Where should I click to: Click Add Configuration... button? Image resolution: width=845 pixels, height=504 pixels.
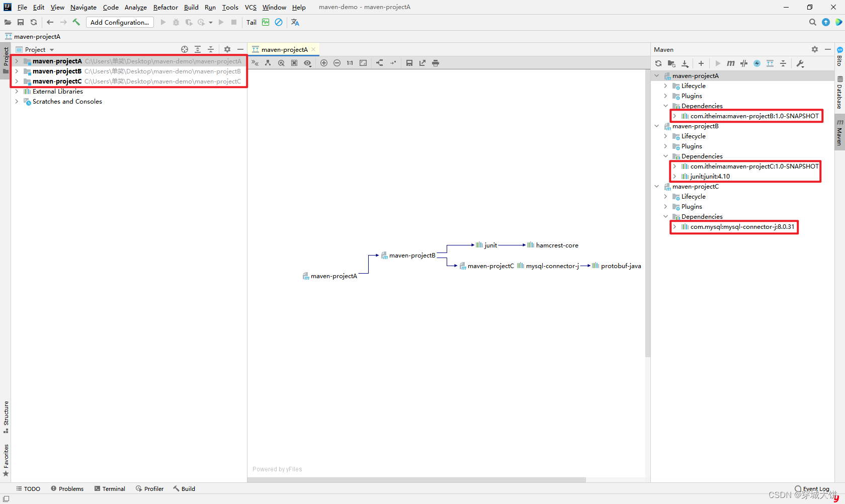[120, 22]
